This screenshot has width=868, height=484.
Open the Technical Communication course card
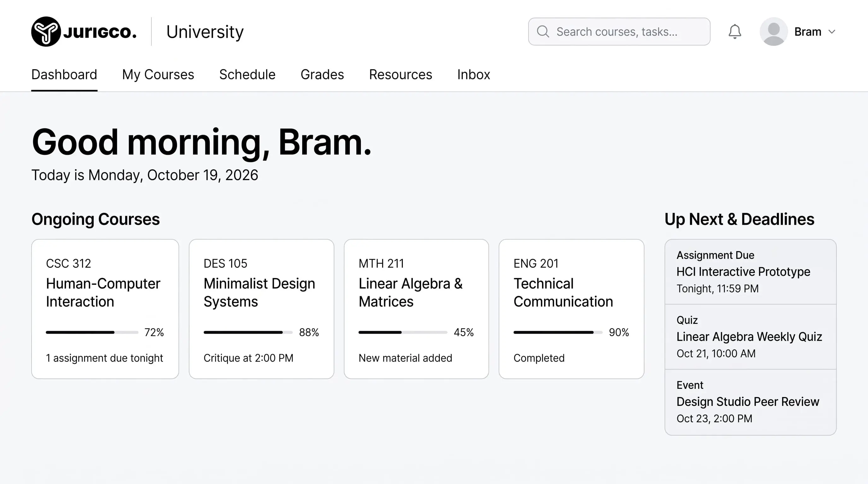coord(572,309)
